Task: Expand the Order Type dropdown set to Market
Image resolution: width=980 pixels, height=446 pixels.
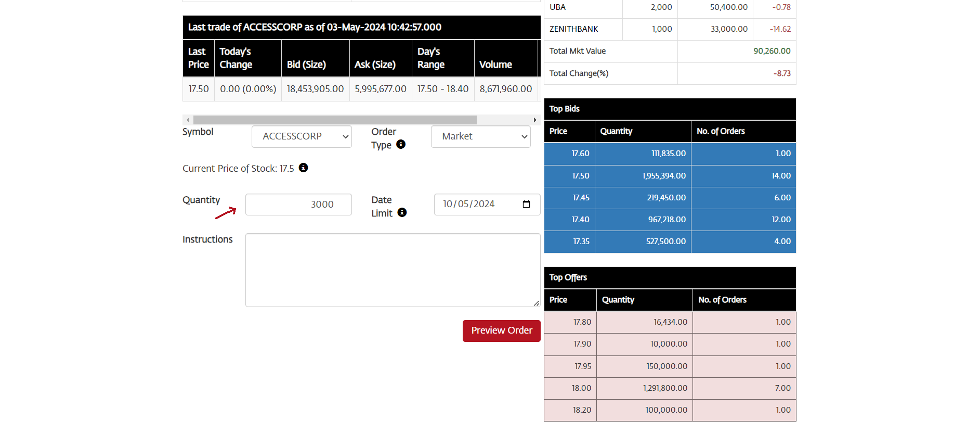Action: [x=480, y=136]
